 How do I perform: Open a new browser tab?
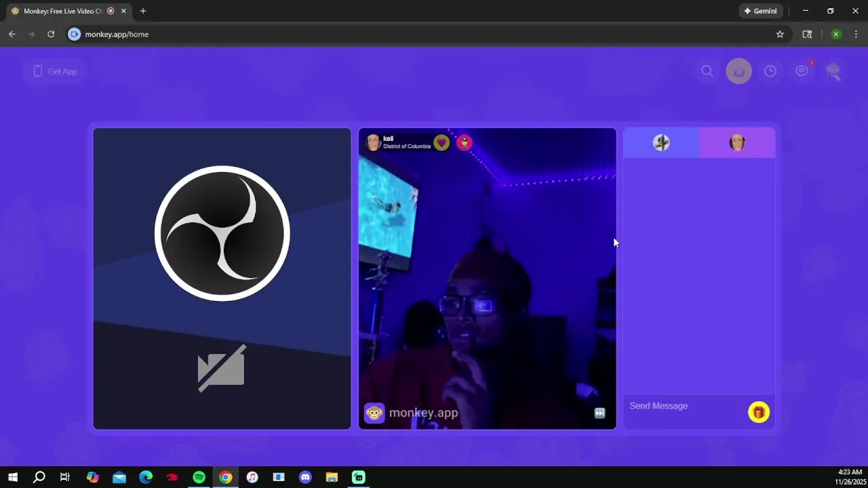click(x=142, y=11)
